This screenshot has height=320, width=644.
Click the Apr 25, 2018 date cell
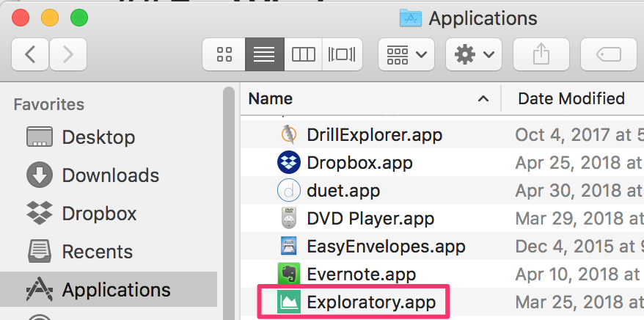point(579,163)
